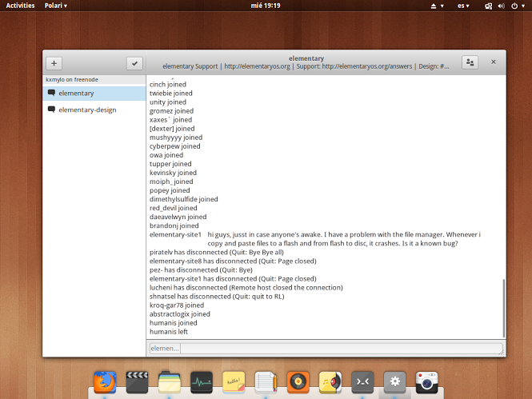Click the line 'brandonj joined'
Viewport: 532px width, 399px height.
pyautogui.click(x=174, y=225)
